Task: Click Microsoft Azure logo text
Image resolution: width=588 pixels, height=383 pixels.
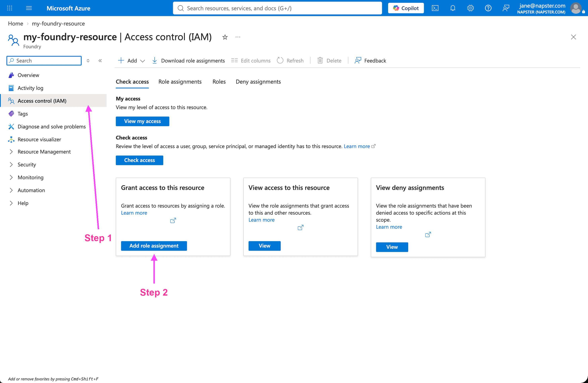Action: click(68, 8)
